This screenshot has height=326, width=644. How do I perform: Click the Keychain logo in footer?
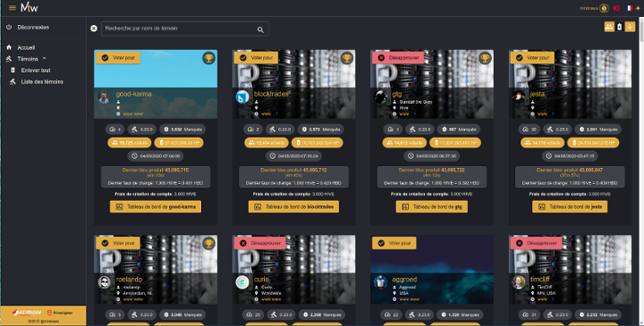(x=27, y=313)
